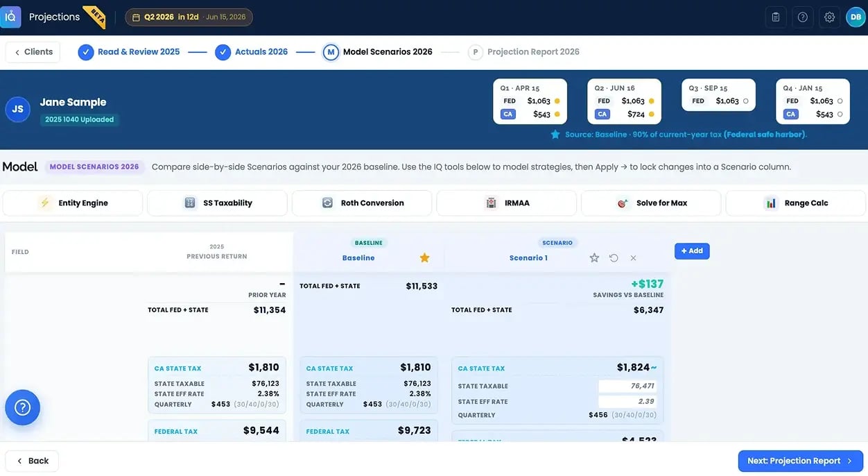Open the Read & Review 2025 step
This screenshot has width=868, height=476.
click(x=129, y=52)
